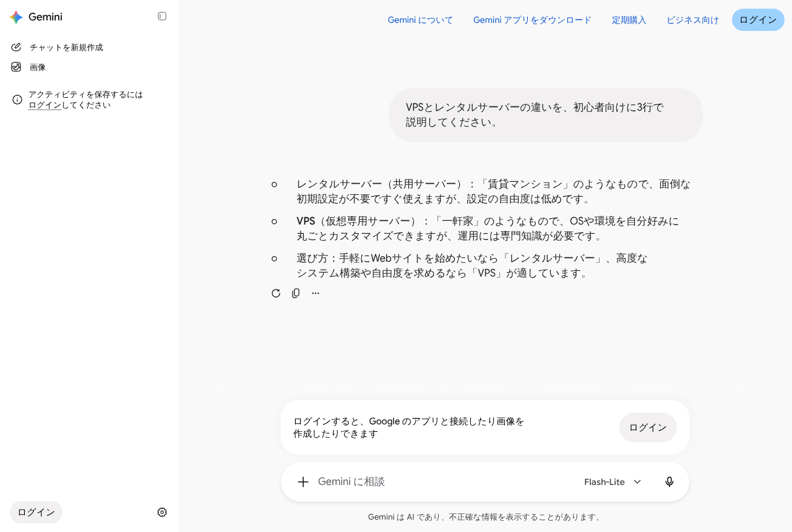Click the new chat pencil icon

(x=16, y=47)
